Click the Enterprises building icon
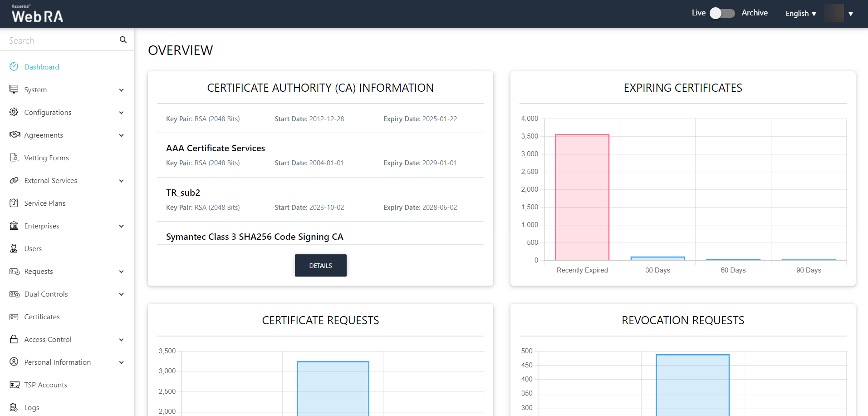 [14, 226]
